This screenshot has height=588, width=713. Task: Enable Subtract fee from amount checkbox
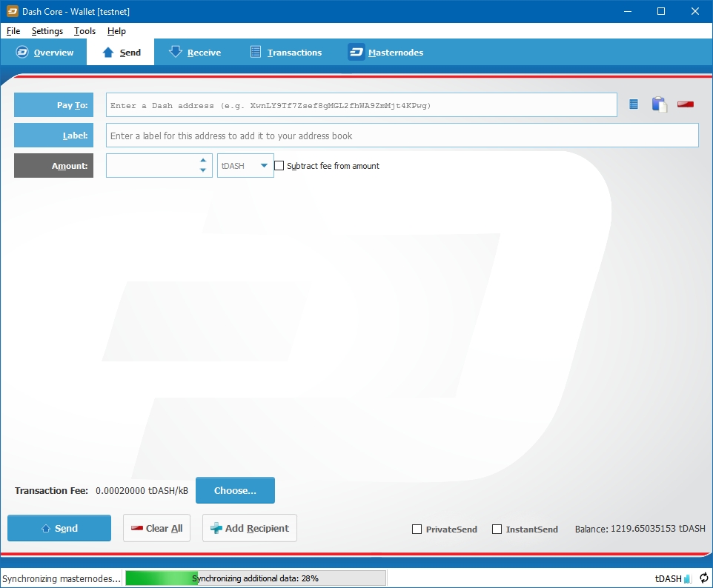[x=279, y=166]
